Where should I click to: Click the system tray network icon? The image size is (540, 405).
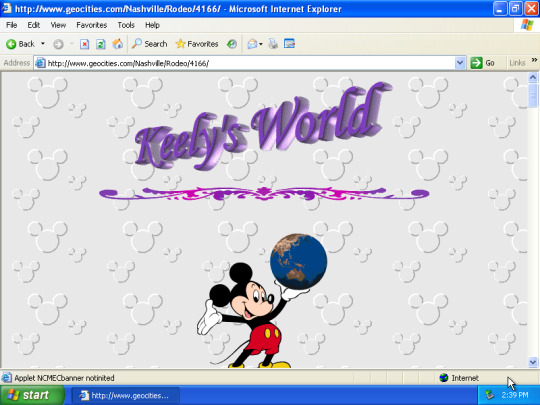coord(489,395)
